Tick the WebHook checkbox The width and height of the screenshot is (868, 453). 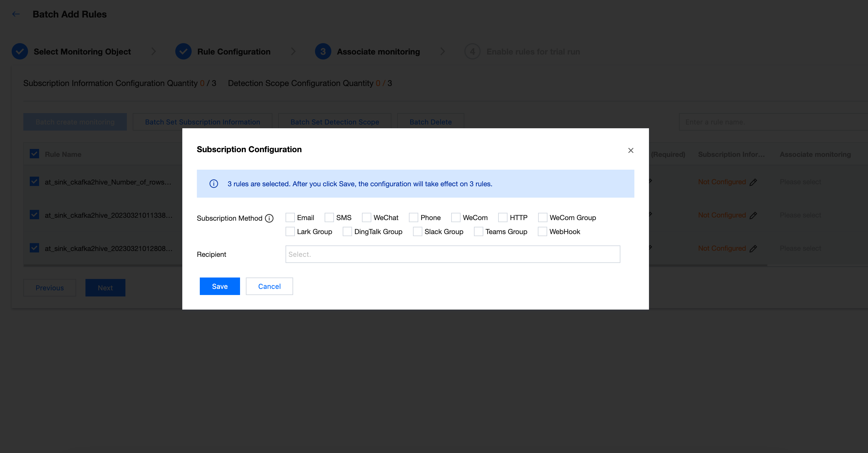click(542, 232)
